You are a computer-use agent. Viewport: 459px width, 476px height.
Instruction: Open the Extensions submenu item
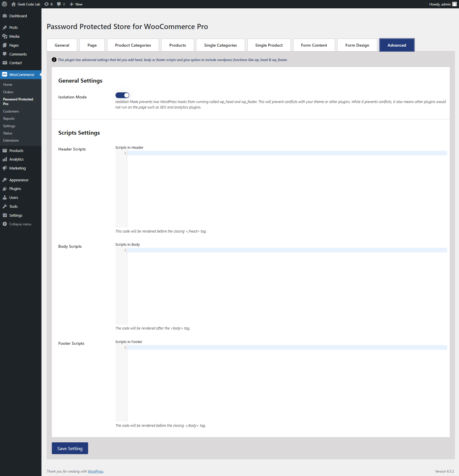coord(11,140)
